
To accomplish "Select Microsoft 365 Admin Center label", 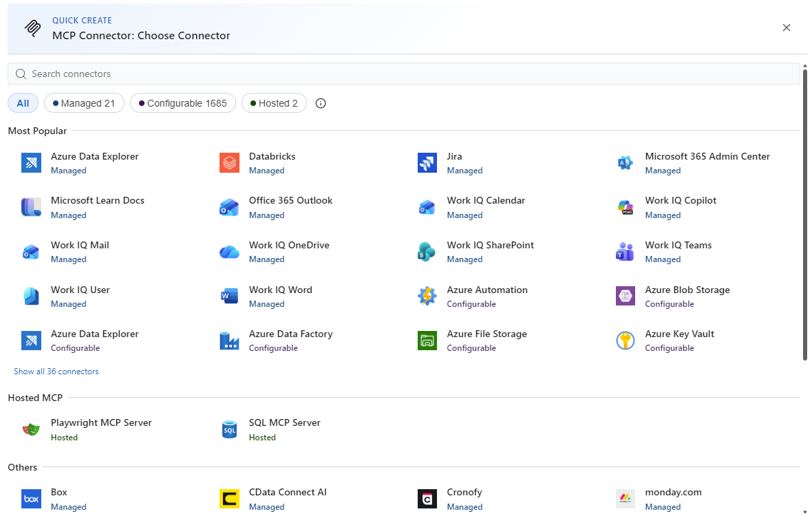I will (x=707, y=156).
